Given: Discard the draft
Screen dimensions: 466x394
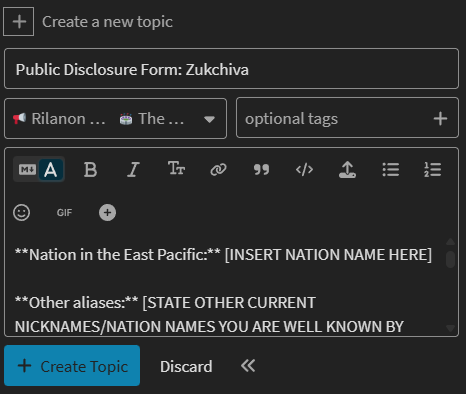Looking at the screenshot, I should point(186,367).
